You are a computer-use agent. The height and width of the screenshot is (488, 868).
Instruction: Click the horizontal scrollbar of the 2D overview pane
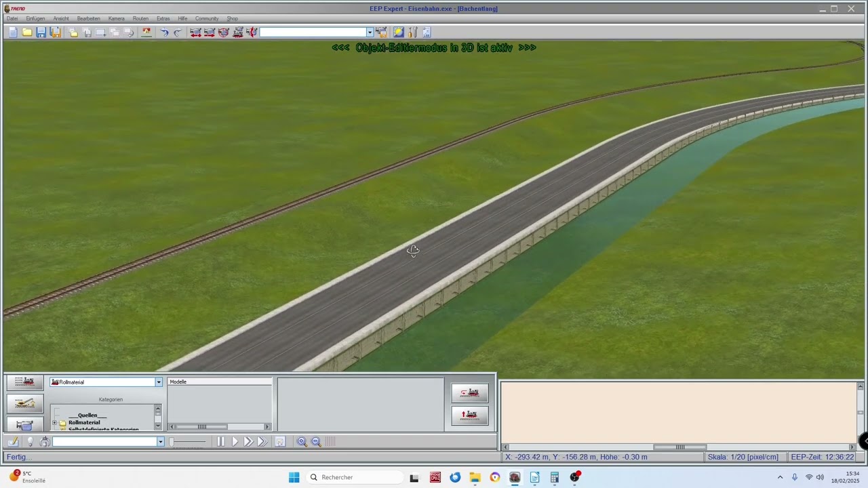coord(678,447)
